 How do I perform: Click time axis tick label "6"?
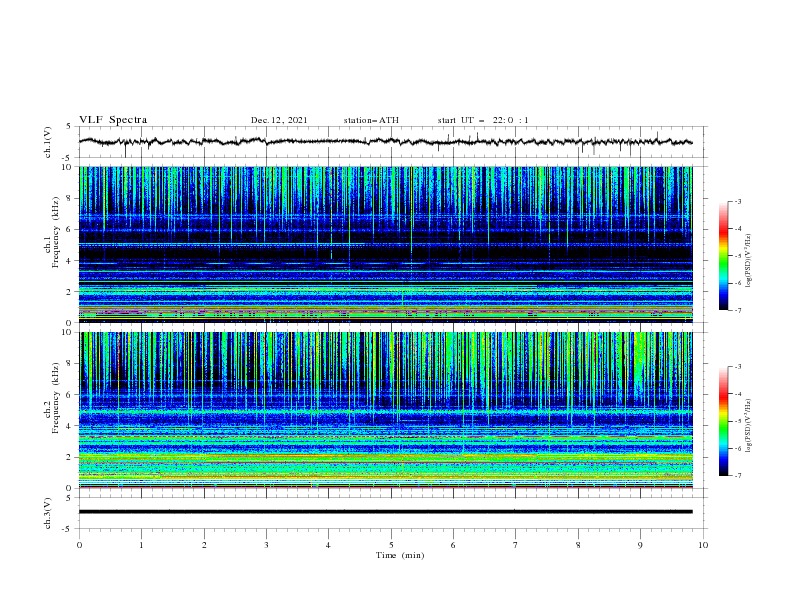[x=453, y=545]
